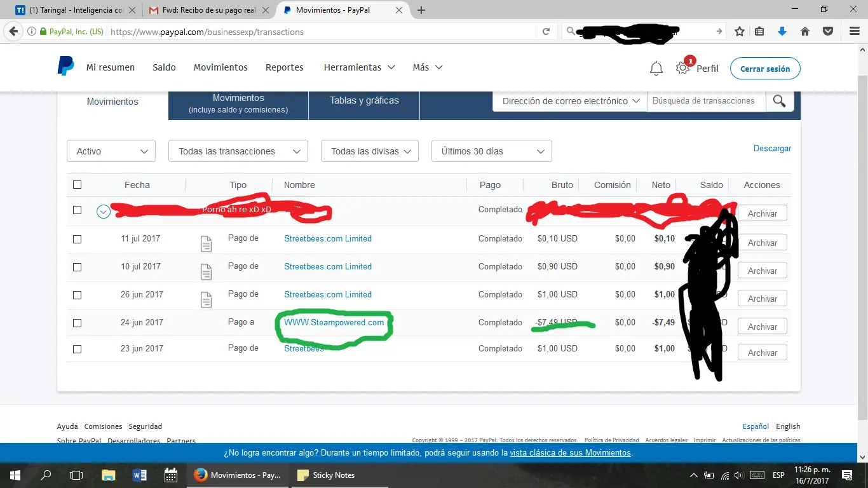Open the Firefox hamburger menu
The height and width of the screenshot is (488, 868).
[855, 31]
